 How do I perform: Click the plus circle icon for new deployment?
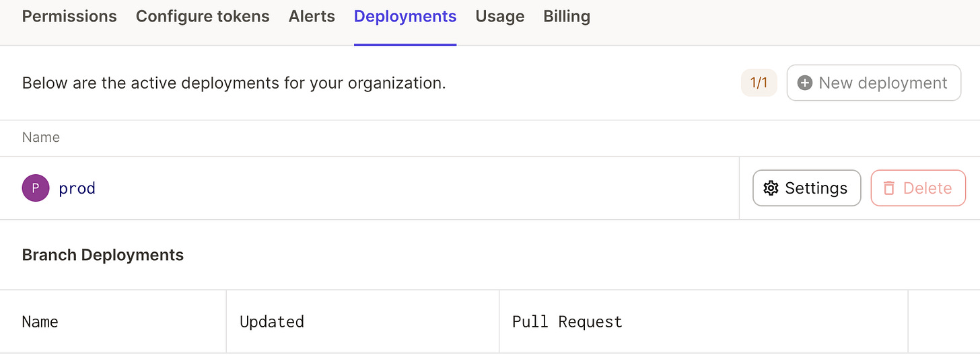click(804, 83)
